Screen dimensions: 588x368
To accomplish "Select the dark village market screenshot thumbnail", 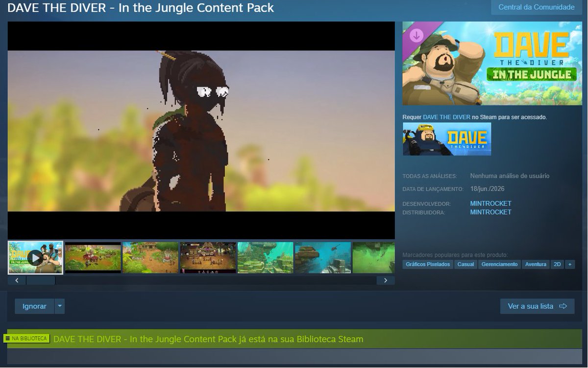I will click(208, 257).
